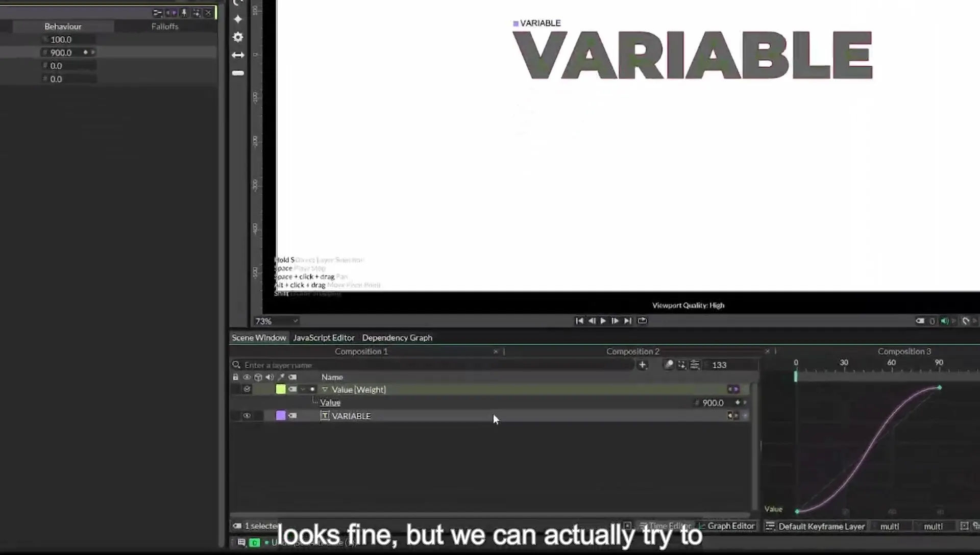Click the cube column header icon
This screenshot has width=980, height=555.
tap(258, 377)
